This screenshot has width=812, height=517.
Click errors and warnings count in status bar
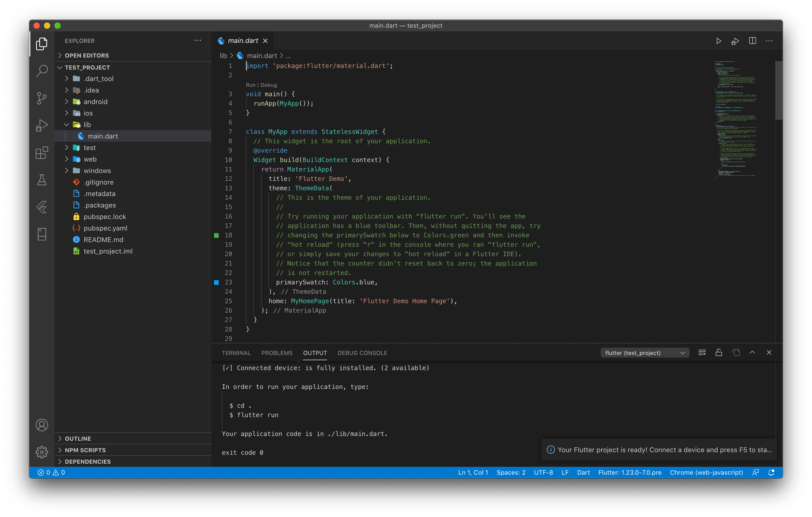(x=51, y=473)
